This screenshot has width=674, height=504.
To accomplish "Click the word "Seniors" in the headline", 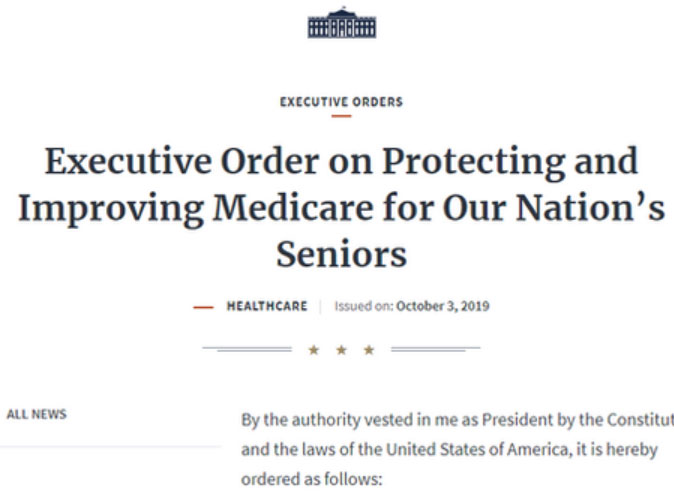I will (341, 254).
